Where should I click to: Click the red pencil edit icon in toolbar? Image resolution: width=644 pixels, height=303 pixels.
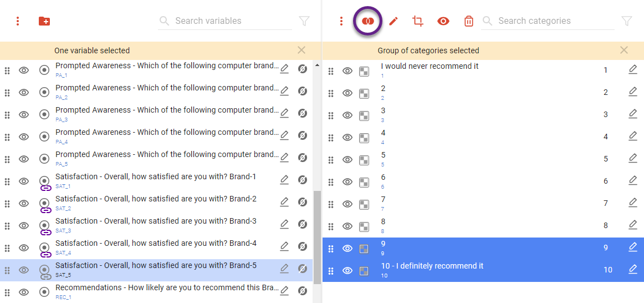pyautogui.click(x=393, y=21)
